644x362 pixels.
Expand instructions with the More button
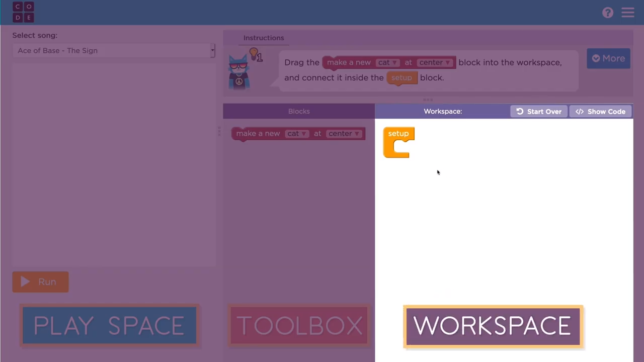tap(608, 58)
